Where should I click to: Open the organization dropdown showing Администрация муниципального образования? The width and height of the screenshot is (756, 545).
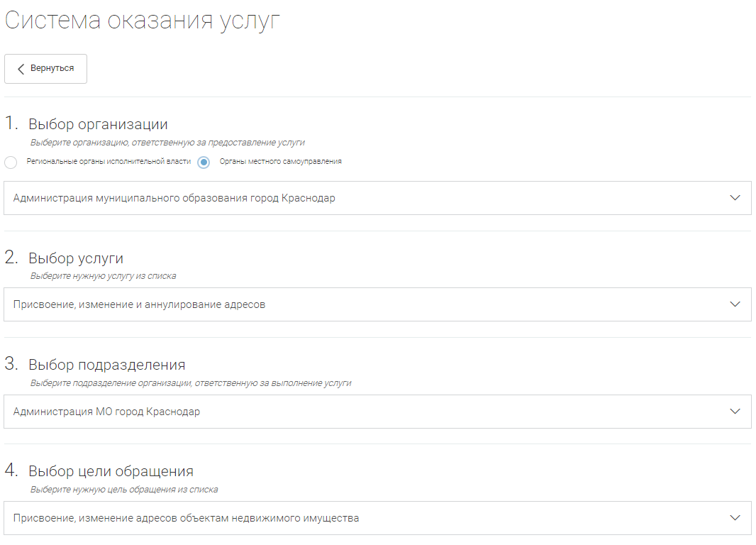pos(355,198)
